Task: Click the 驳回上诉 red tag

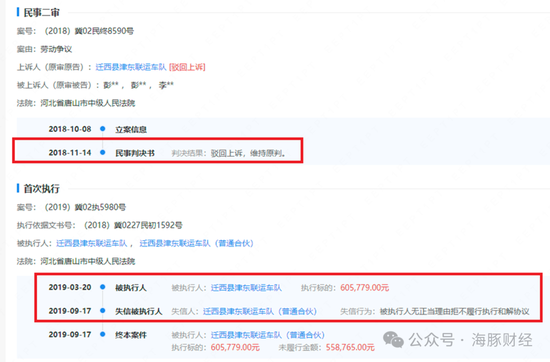Action: click(187, 67)
